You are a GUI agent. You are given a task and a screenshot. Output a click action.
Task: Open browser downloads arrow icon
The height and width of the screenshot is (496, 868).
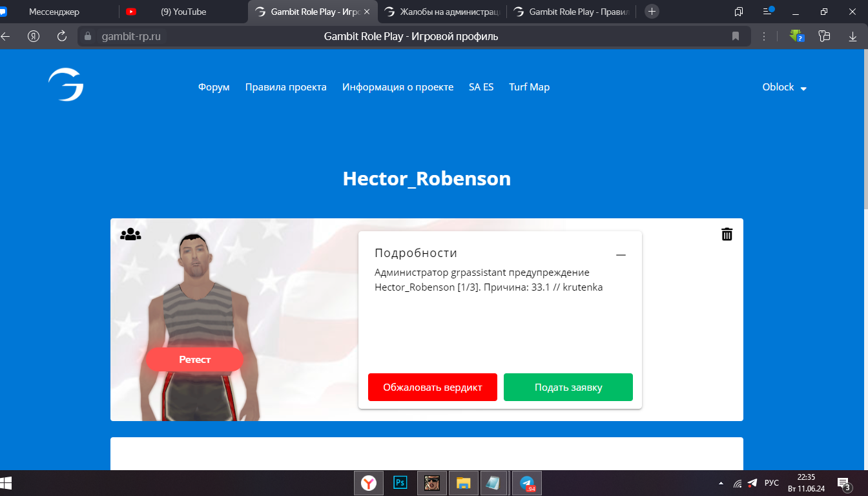click(x=852, y=36)
